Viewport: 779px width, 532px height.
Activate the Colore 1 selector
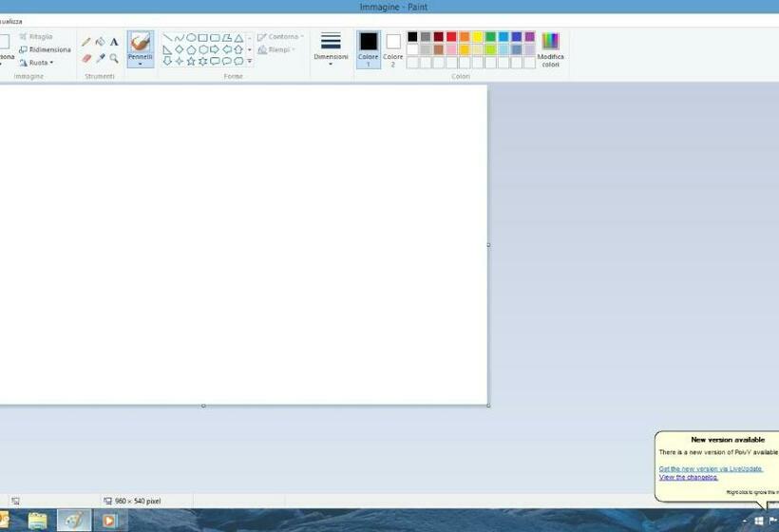pos(368,48)
